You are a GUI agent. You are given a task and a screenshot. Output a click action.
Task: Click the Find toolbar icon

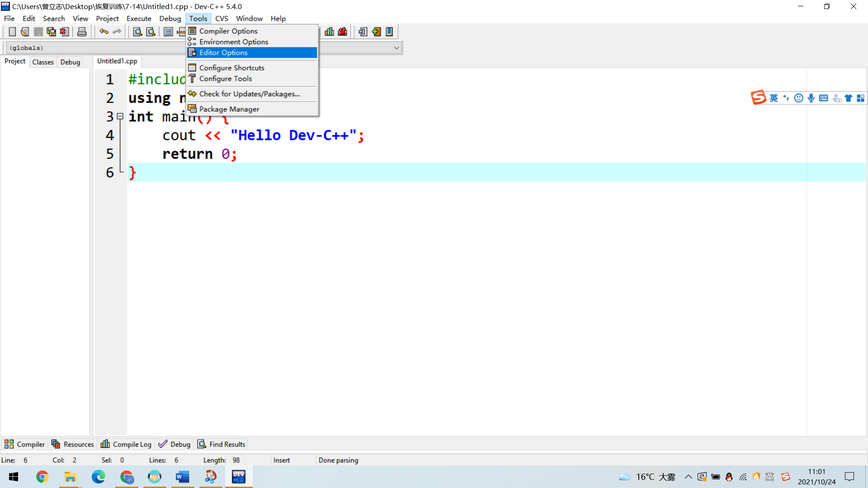tap(137, 32)
